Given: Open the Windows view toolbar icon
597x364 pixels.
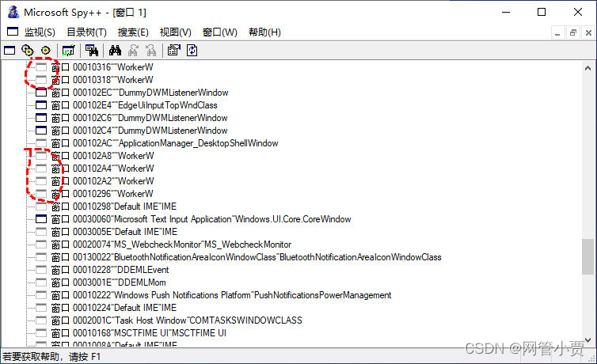Looking at the screenshot, I should (x=10, y=50).
